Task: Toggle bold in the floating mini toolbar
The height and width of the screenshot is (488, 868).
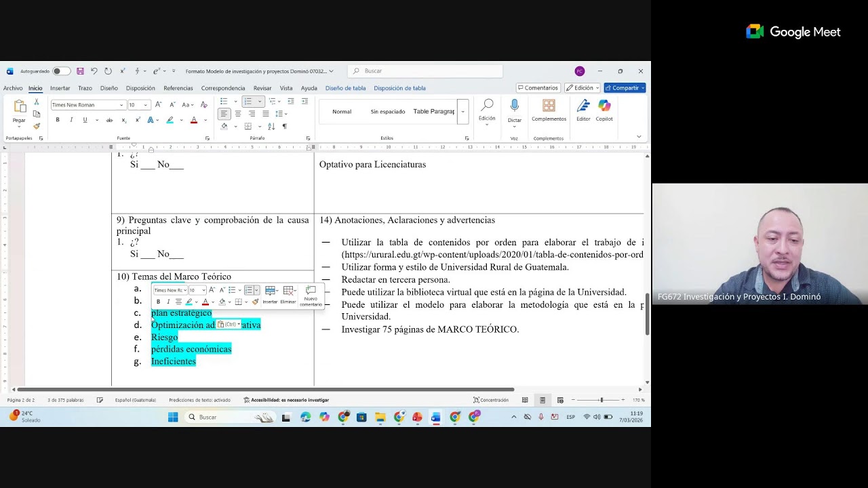Action: (x=158, y=302)
